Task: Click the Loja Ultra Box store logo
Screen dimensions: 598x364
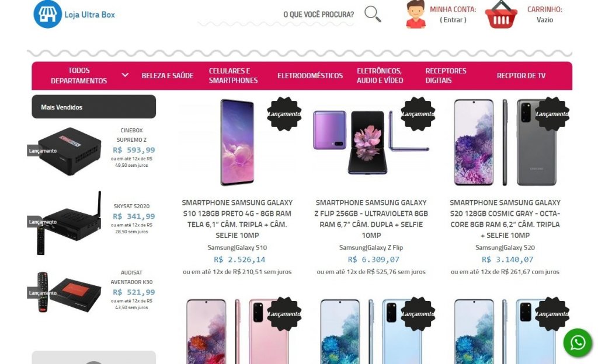Action: tap(74, 15)
